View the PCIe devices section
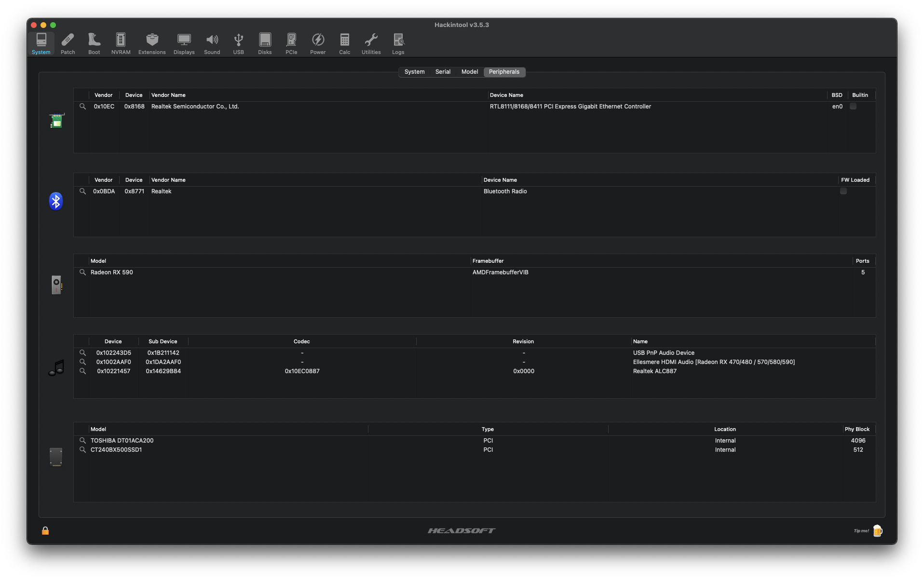Viewport: 924px width, 580px height. (x=291, y=43)
